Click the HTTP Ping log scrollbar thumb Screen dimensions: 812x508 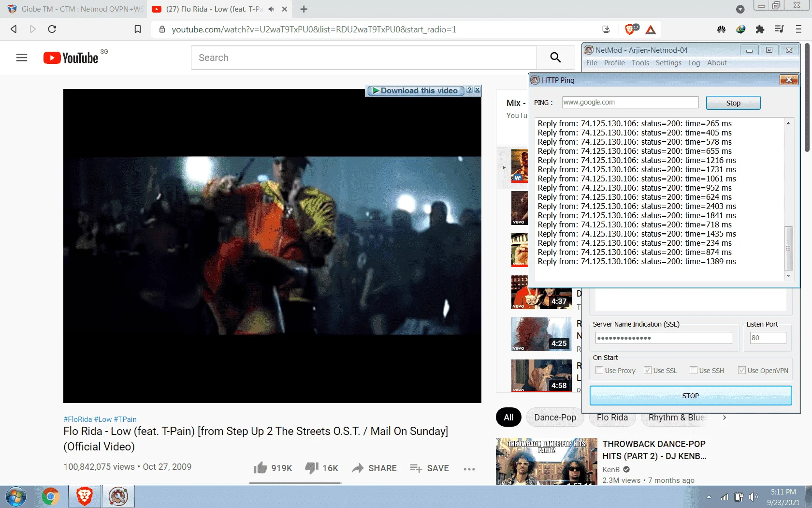(788, 248)
